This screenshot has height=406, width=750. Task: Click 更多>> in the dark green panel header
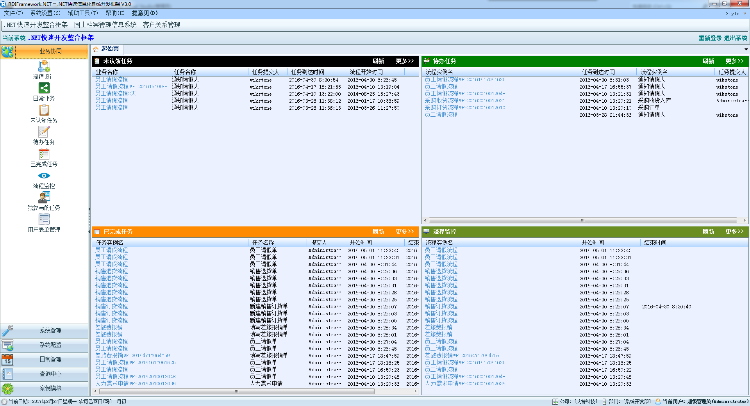[x=734, y=61]
